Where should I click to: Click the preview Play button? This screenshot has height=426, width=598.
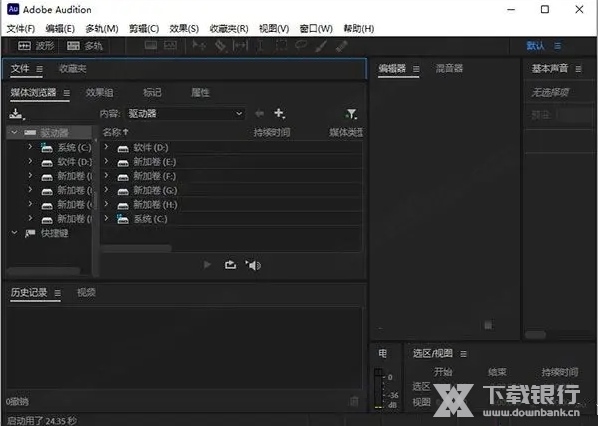click(x=207, y=265)
